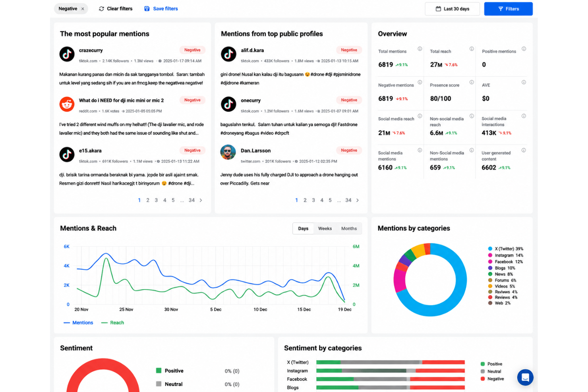Click crazecurry's TikTok avatar icon
The height and width of the screenshot is (392, 588).
(67, 54)
